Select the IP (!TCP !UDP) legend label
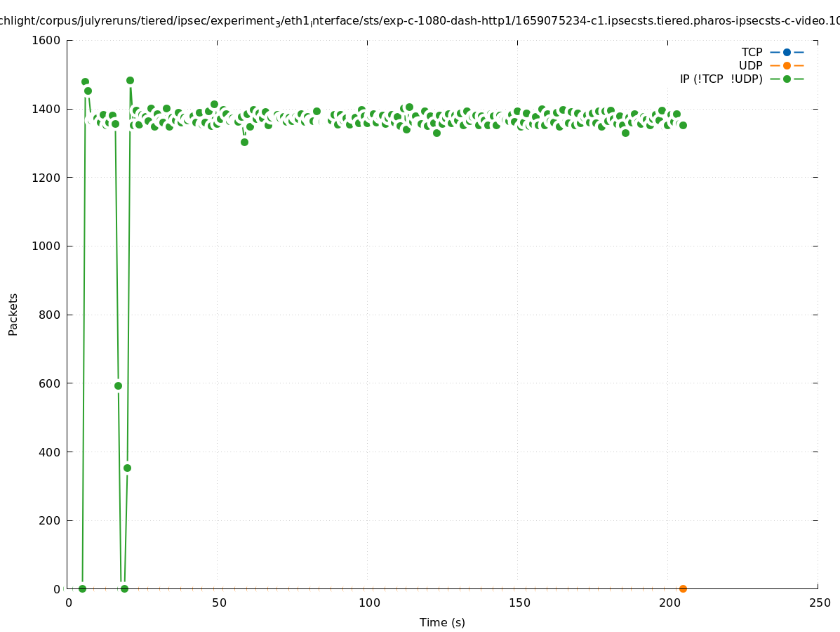 (721, 79)
